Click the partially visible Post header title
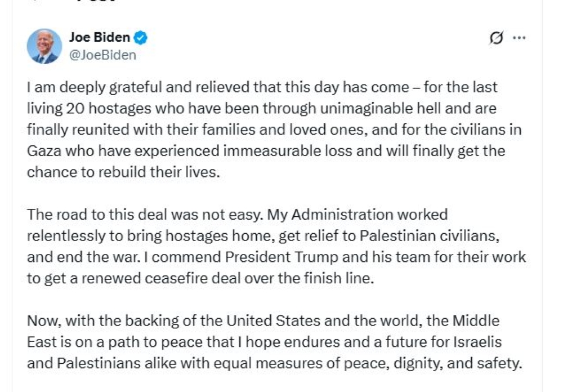 tap(96, 2)
